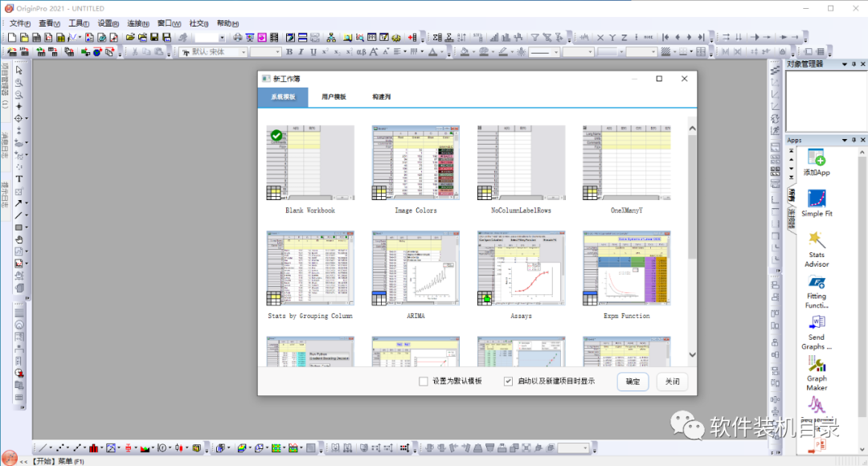This screenshot has height=466, width=868.
Task: Click the font color A swatch
Action: (x=433, y=52)
